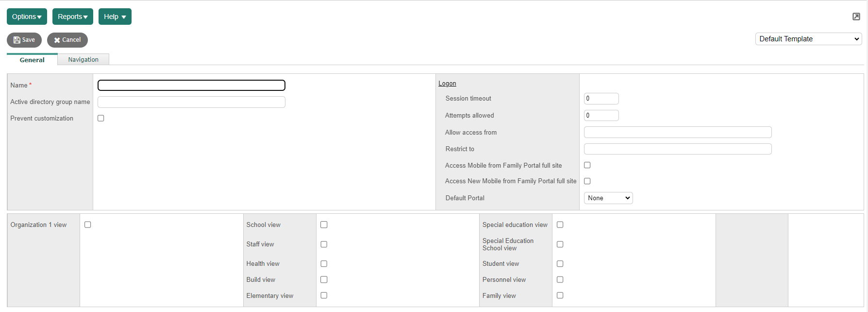
Task: Check the Family view checkbox
Action: [560, 295]
